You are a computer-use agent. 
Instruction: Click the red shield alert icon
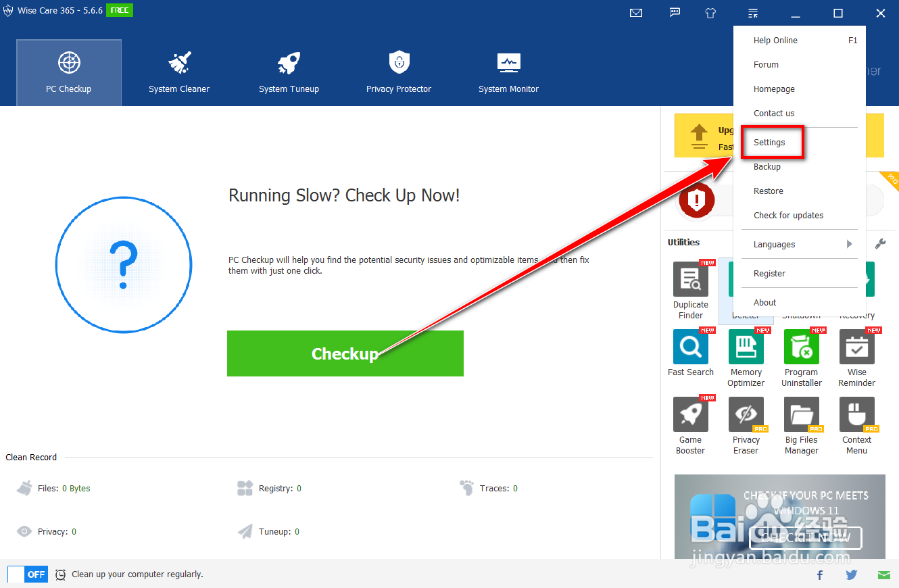(x=696, y=200)
